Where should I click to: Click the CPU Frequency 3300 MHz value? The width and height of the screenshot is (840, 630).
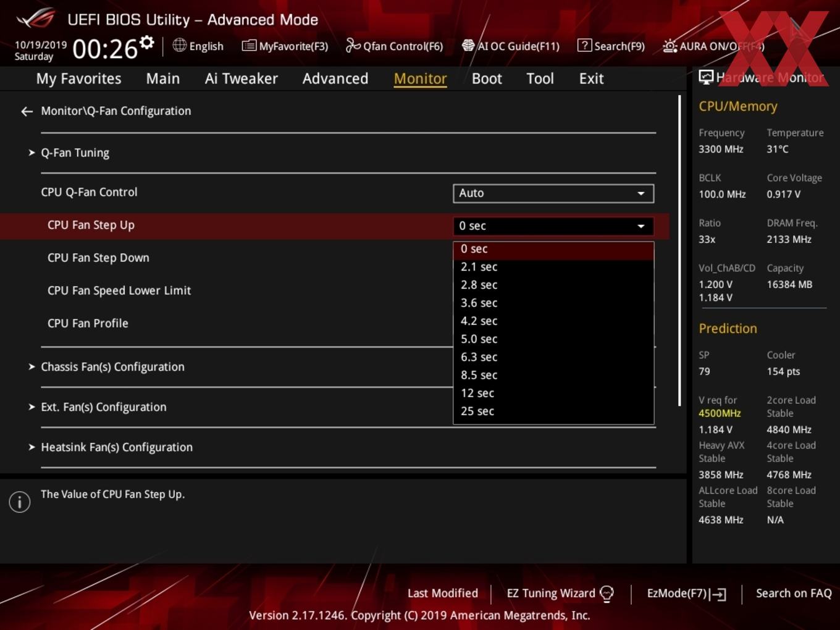(721, 149)
